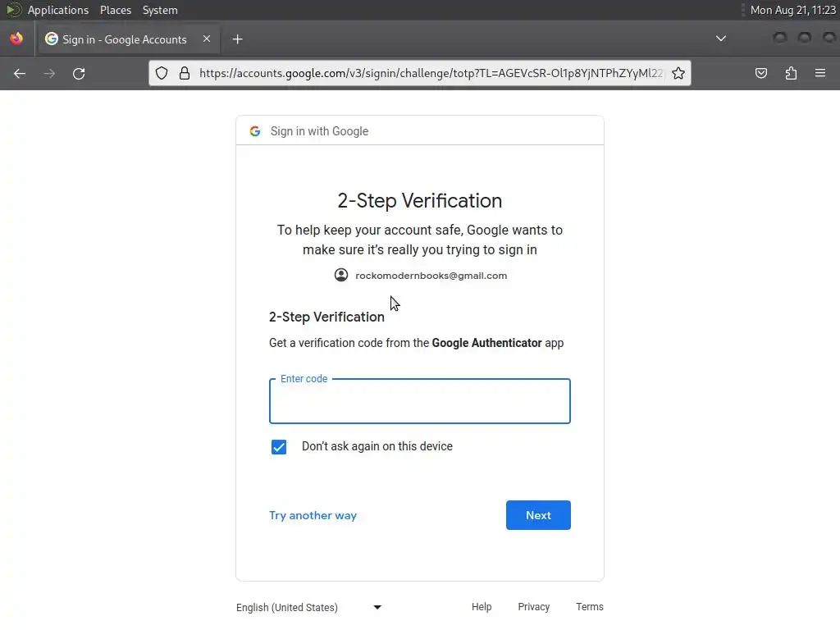840x630 pixels.
Task: Focus the Enter code input field
Action: pyautogui.click(x=420, y=402)
